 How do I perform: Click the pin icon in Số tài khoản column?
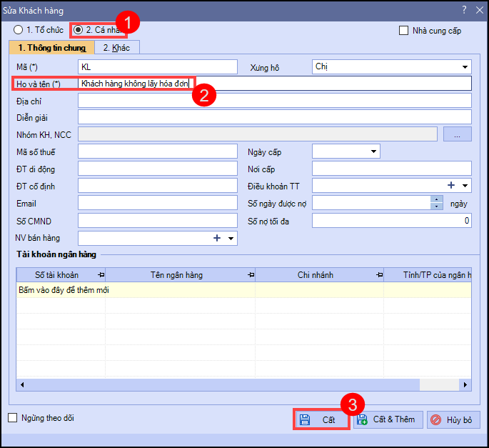tap(100, 275)
